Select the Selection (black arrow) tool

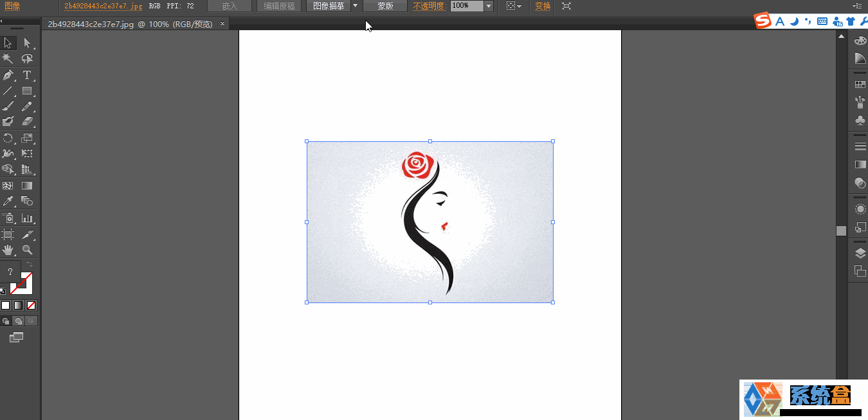(8, 43)
